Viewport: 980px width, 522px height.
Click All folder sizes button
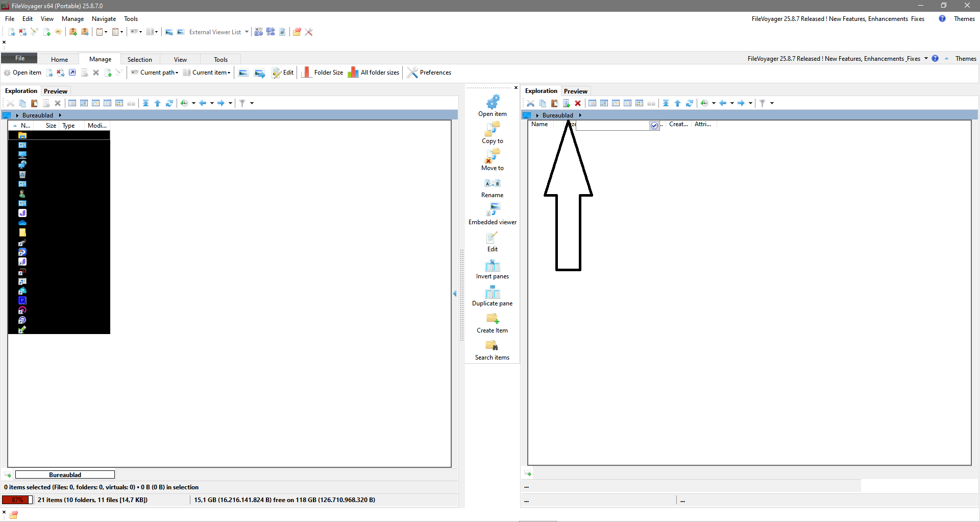tap(374, 73)
